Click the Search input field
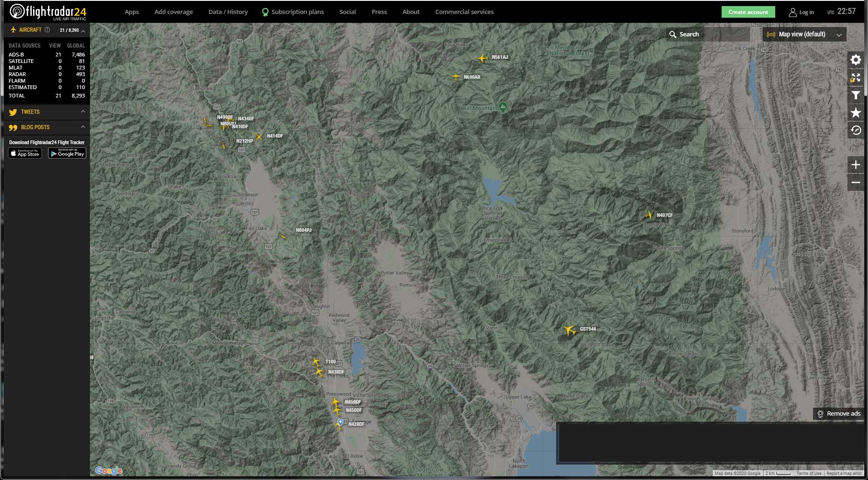 [712, 35]
